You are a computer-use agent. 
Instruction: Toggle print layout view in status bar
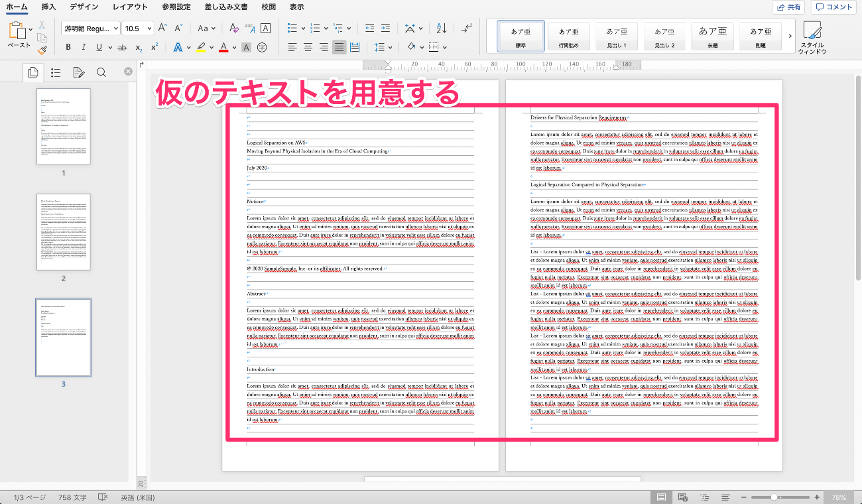point(661,497)
